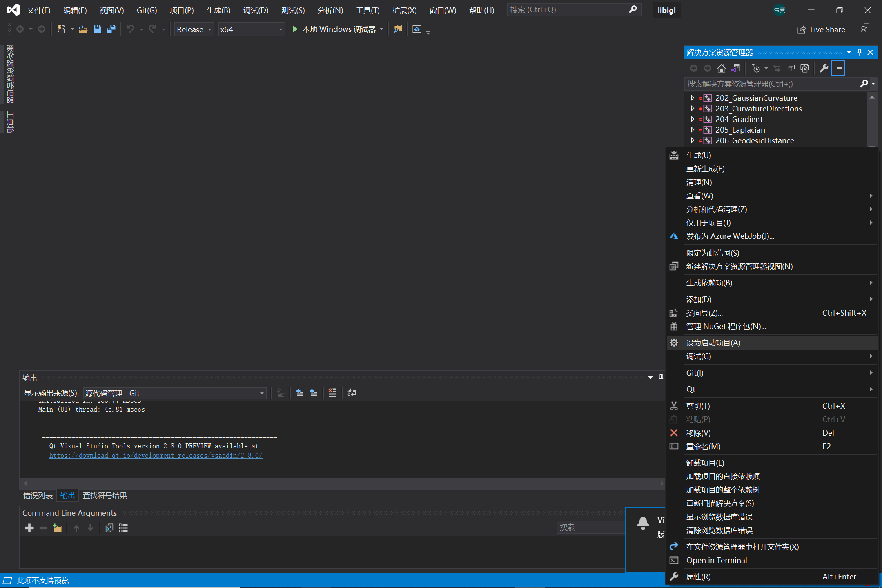Toggle auto-hide pin on Solution Explorer

click(860, 52)
